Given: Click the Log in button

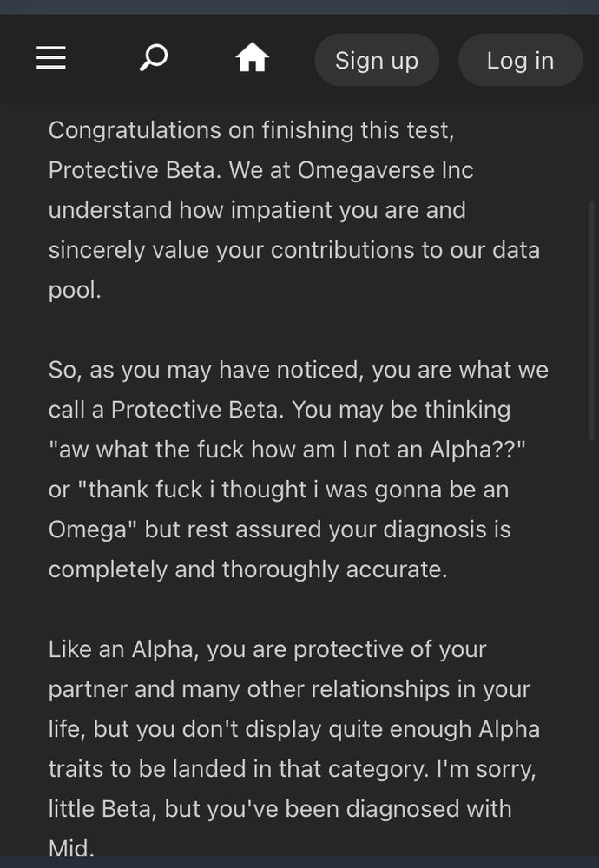Looking at the screenshot, I should tap(520, 60).
